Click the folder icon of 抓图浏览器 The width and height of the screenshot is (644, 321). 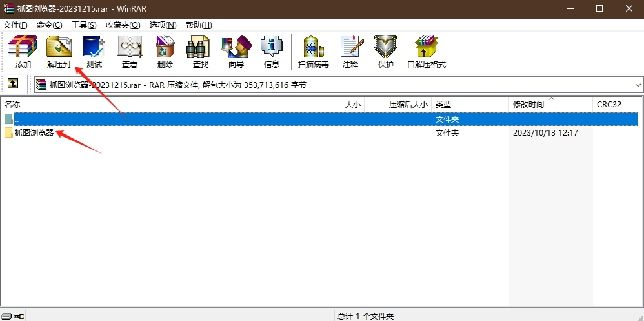point(8,133)
